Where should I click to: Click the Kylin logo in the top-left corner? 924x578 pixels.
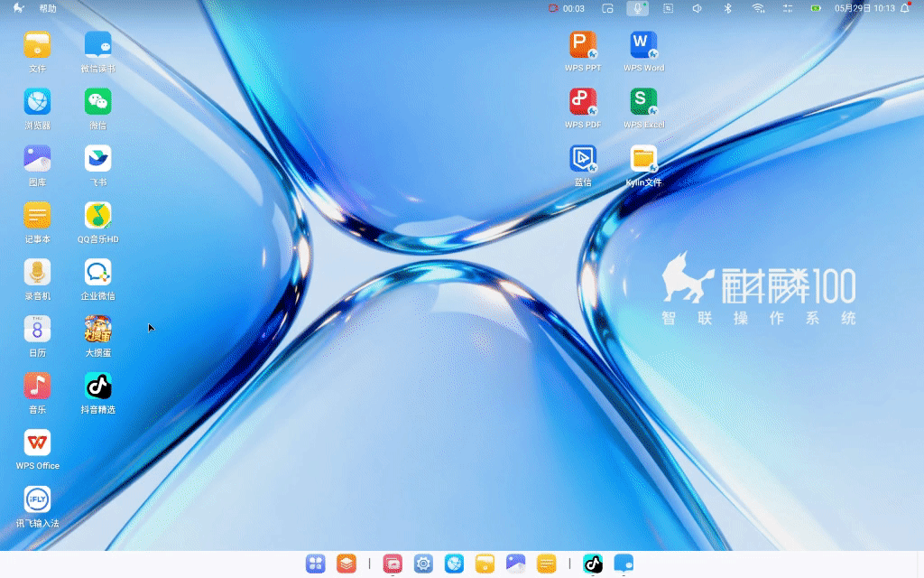point(18,8)
